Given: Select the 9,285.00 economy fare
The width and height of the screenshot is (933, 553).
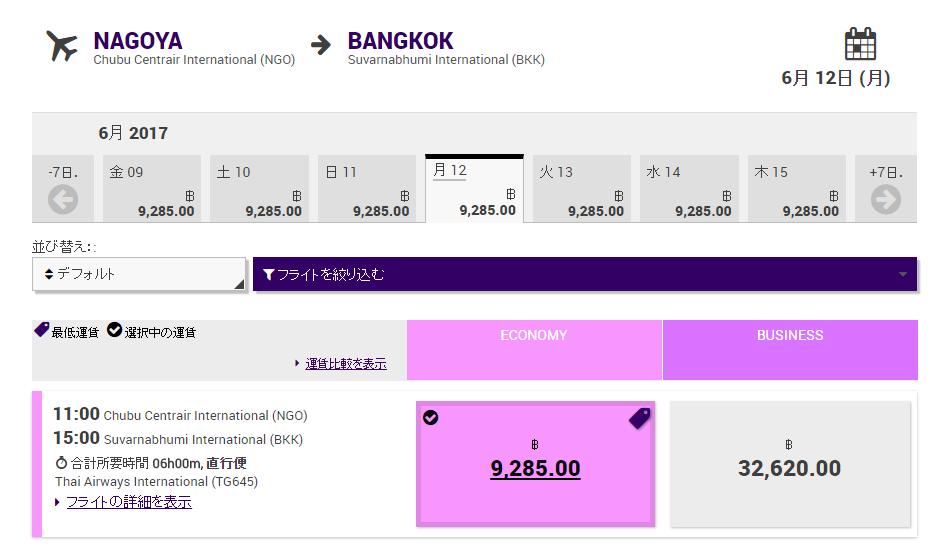Looking at the screenshot, I should pyautogui.click(x=535, y=468).
